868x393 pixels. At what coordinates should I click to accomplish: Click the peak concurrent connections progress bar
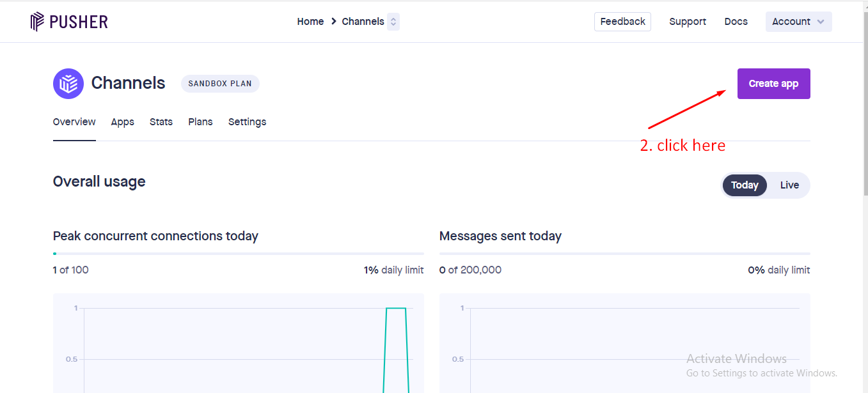[x=238, y=254]
